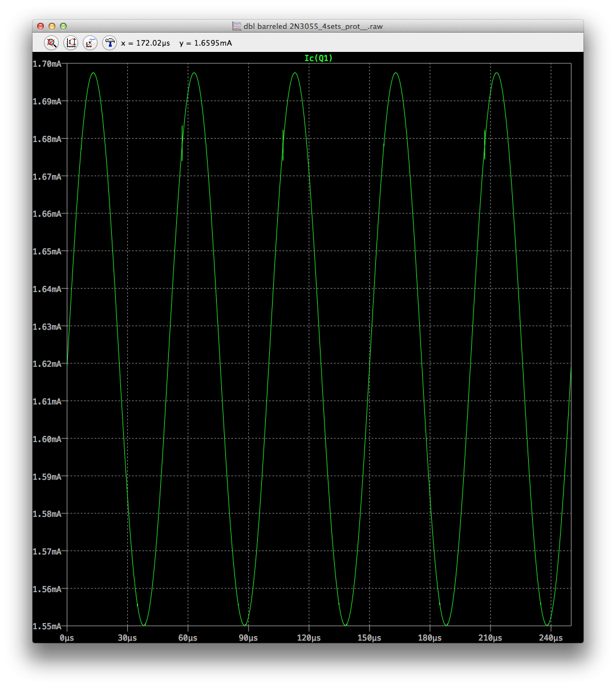The image size is (616, 688).
Task: Click the 60µs time axis label
Action: coord(188,638)
